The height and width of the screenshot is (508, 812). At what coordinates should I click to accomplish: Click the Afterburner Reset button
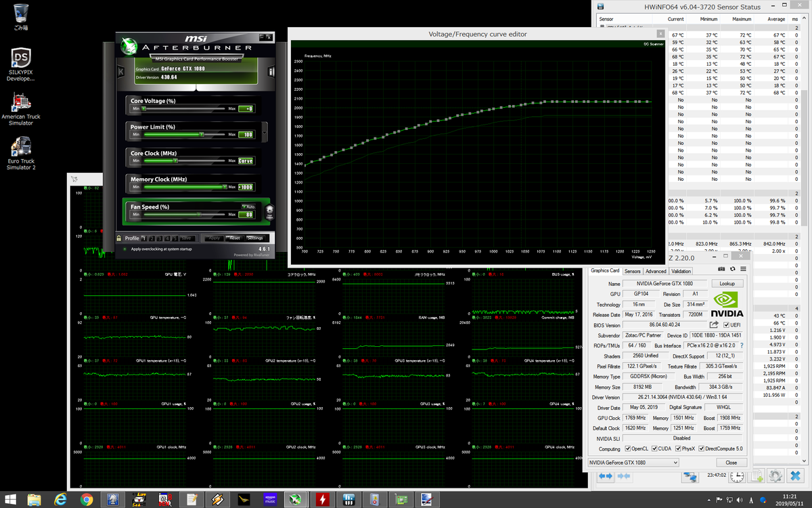point(234,238)
